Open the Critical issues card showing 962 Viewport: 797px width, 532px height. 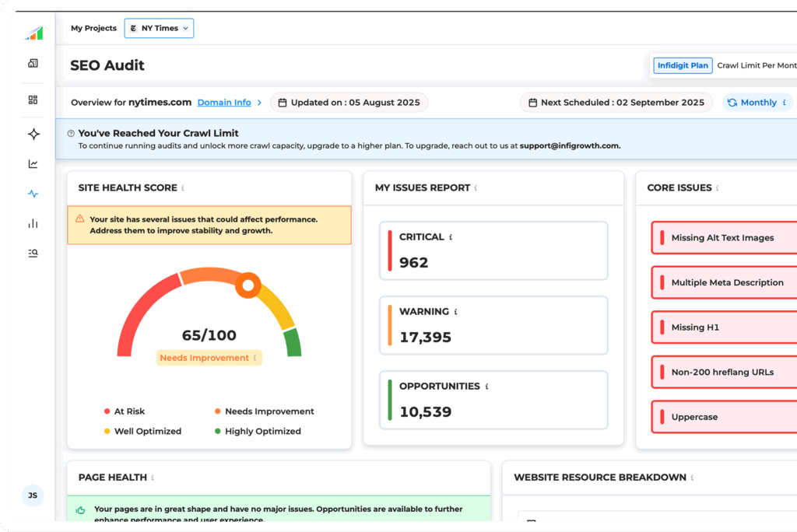coord(493,250)
